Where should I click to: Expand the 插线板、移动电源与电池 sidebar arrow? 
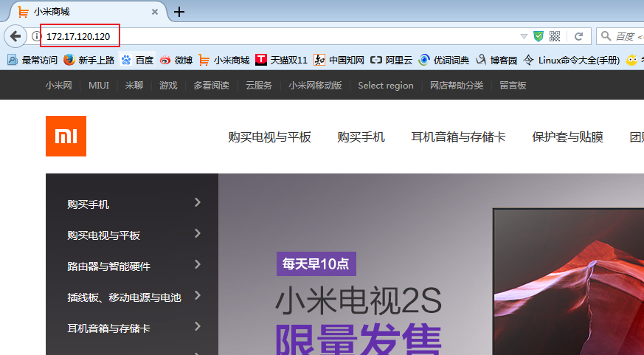(x=198, y=295)
